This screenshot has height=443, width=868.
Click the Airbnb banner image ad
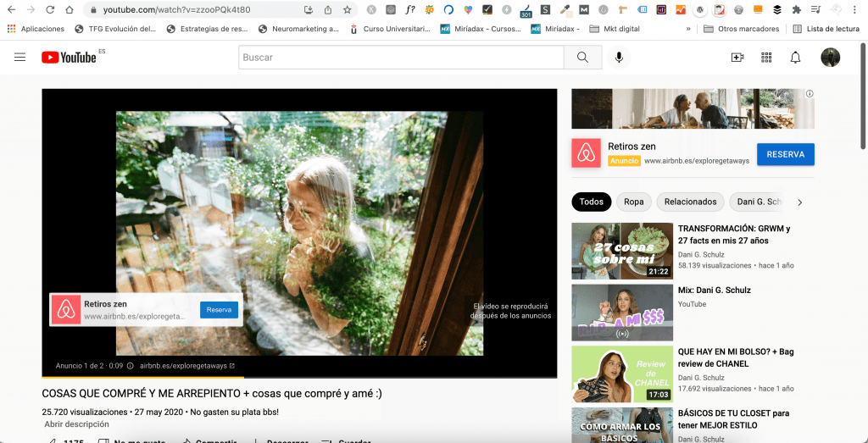[x=693, y=109]
